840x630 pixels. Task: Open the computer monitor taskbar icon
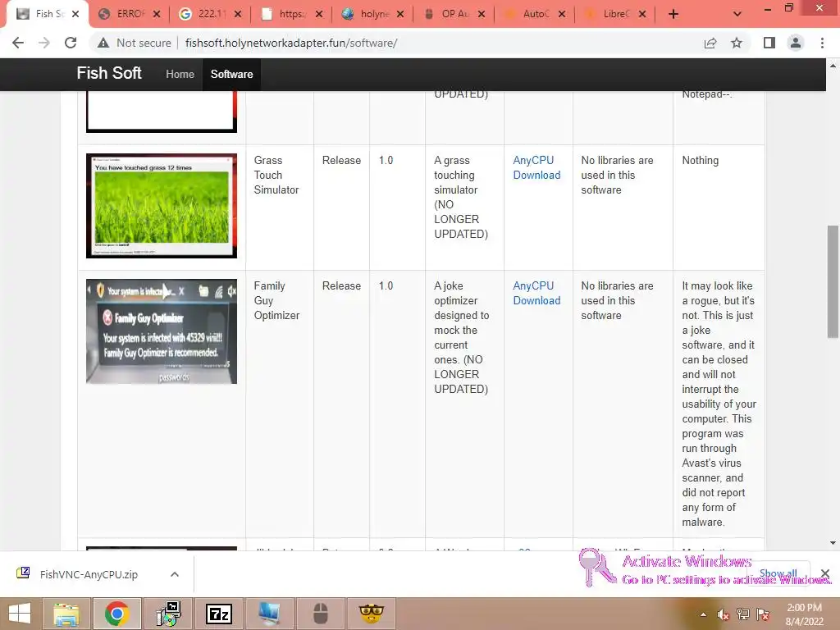click(x=269, y=614)
